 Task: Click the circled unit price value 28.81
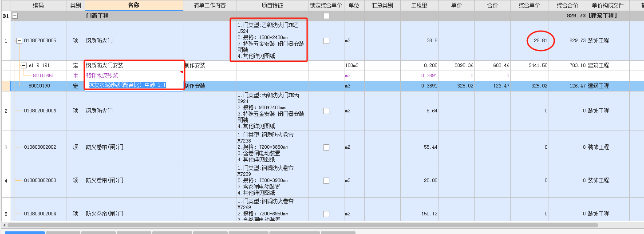click(x=541, y=41)
